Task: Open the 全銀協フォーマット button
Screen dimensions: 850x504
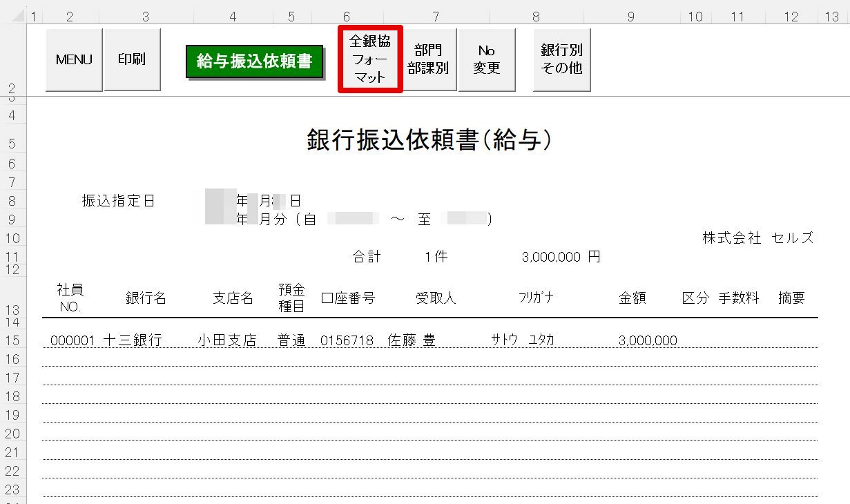Action: pyautogui.click(x=370, y=59)
